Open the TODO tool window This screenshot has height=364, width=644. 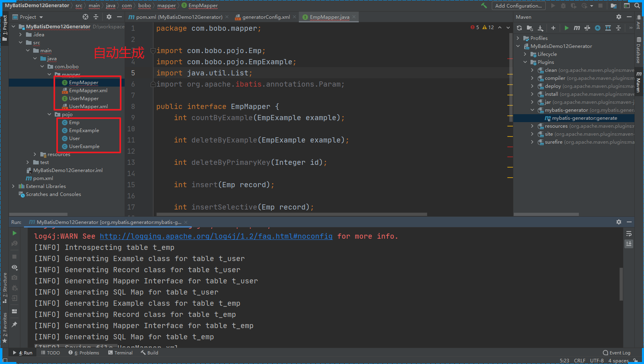50,353
